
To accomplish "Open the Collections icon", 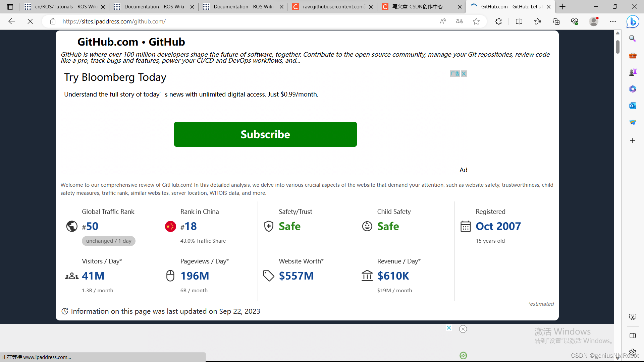I will [x=556, y=21].
